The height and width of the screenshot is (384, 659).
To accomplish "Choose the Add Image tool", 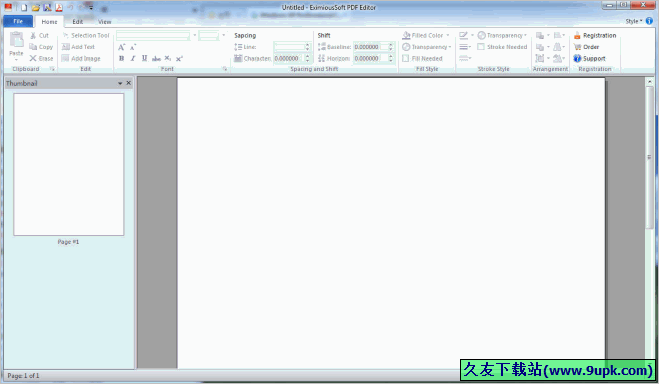I will 81,58.
